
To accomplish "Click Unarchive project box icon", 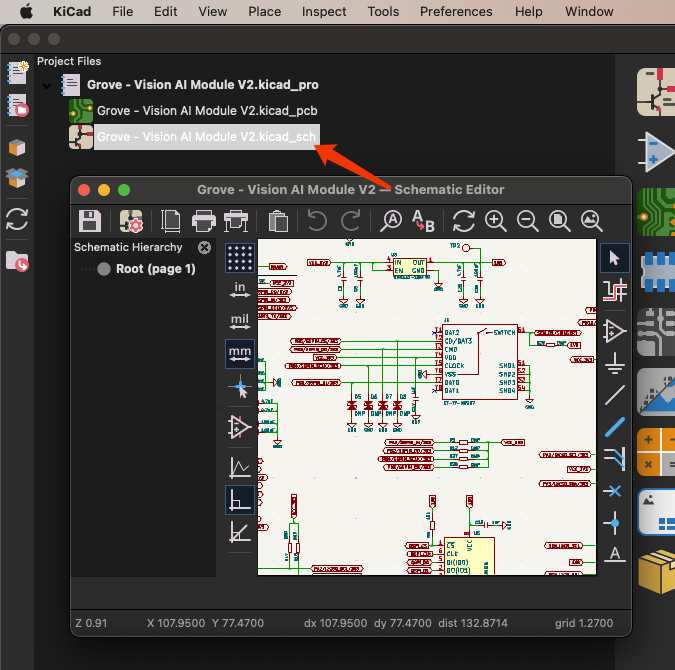I will pos(17,177).
